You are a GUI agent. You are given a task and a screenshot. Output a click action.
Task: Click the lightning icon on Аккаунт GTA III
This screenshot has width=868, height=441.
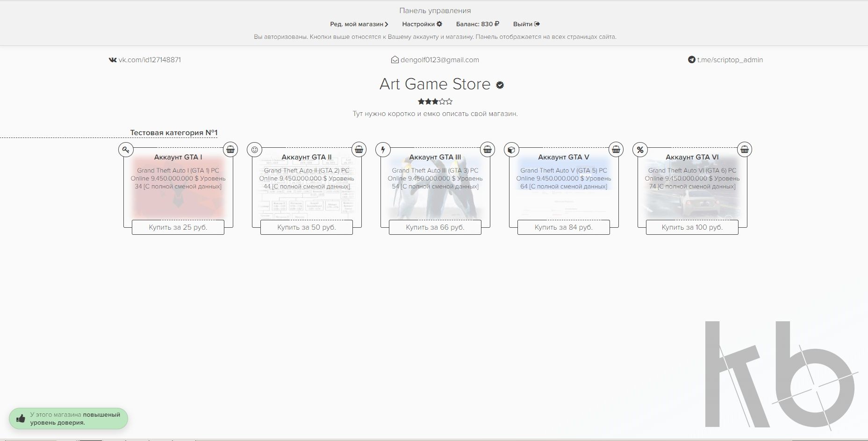click(383, 150)
